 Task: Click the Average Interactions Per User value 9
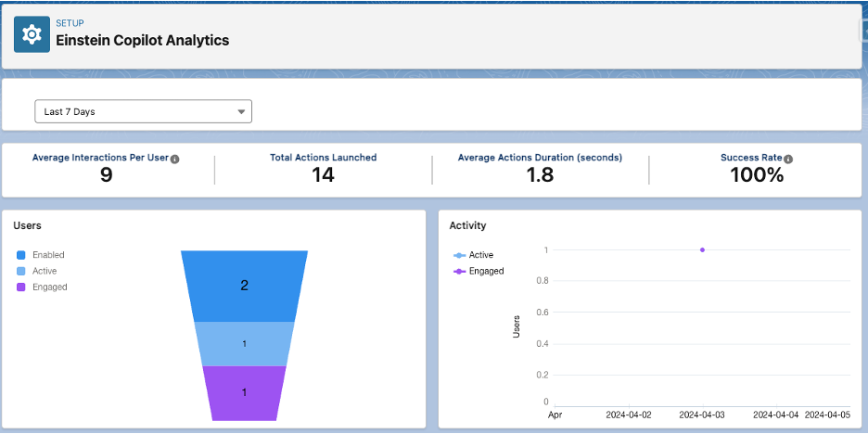(107, 175)
